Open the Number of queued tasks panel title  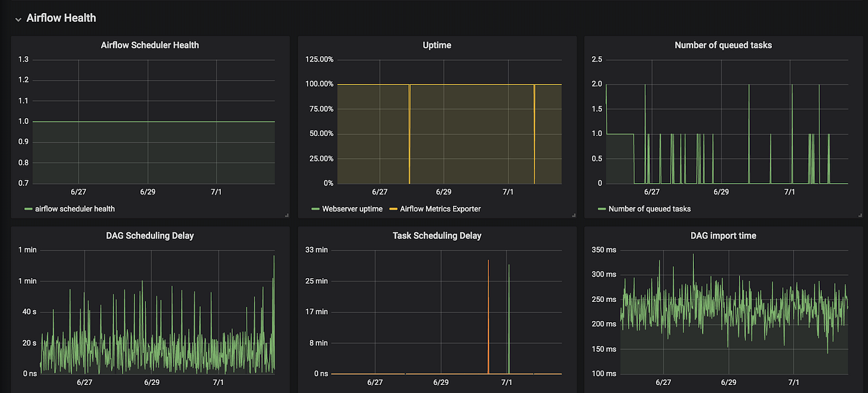point(724,45)
